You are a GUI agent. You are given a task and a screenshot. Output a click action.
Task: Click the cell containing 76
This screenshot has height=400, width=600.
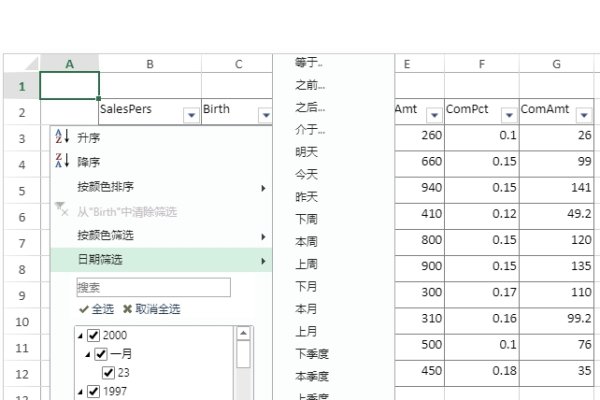(x=556, y=347)
